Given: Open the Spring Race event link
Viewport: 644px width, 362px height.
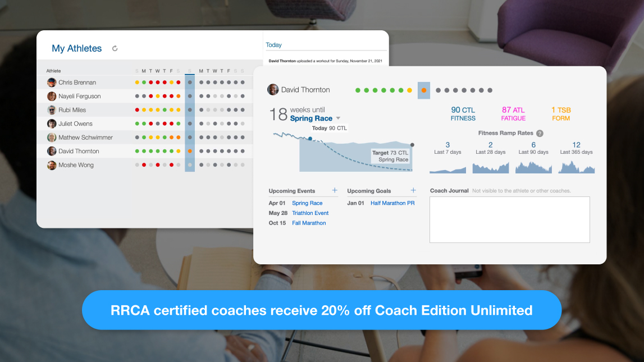Looking at the screenshot, I should pyautogui.click(x=307, y=203).
